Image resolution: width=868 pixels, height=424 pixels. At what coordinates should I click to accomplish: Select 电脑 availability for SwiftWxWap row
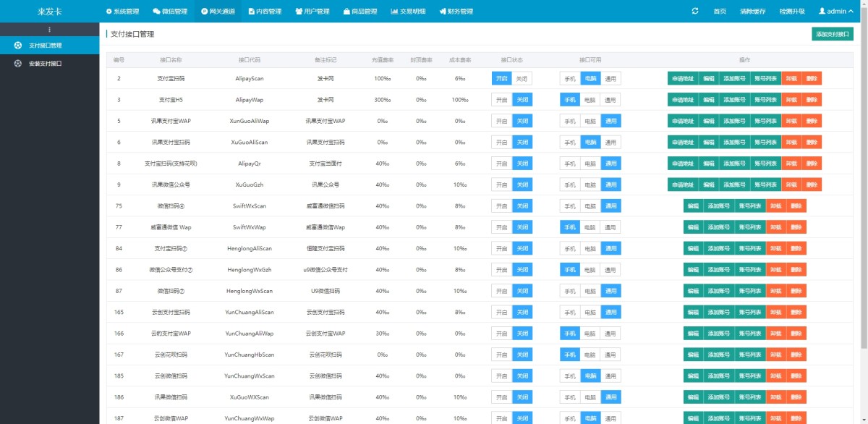590,227
